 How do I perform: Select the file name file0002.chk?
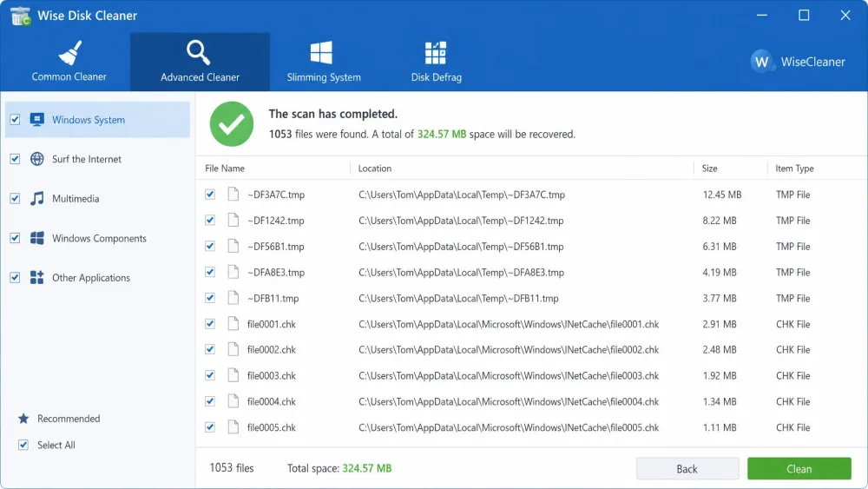pyautogui.click(x=271, y=350)
